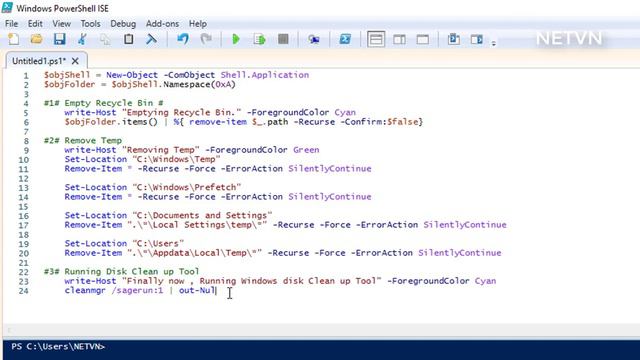Click Set-Location "C:\Windows\Temp" line
The width and height of the screenshot is (640, 360).
tap(142, 159)
